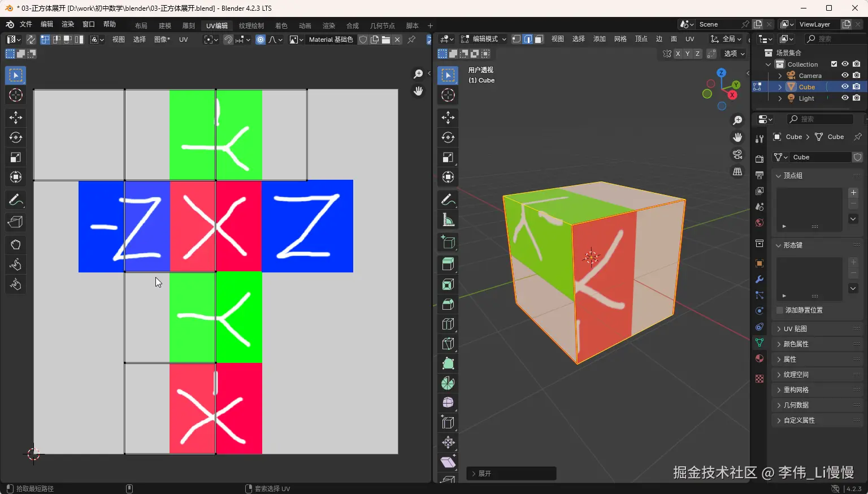Open the Object Data properties tab

[759, 343]
